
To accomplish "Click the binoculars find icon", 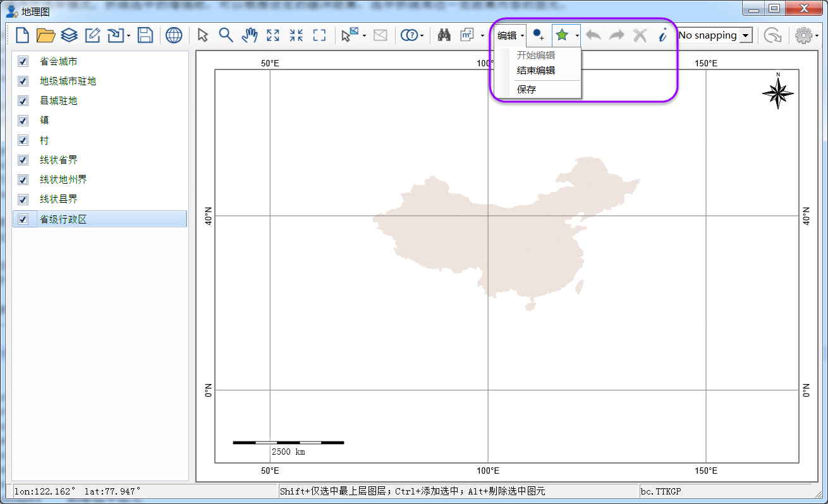I will (x=444, y=35).
